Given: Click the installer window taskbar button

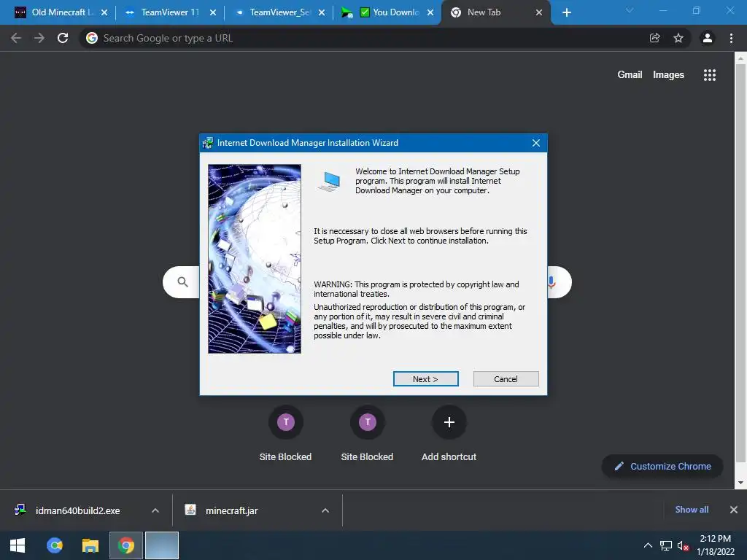Looking at the screenshot, I should (162, 545).
